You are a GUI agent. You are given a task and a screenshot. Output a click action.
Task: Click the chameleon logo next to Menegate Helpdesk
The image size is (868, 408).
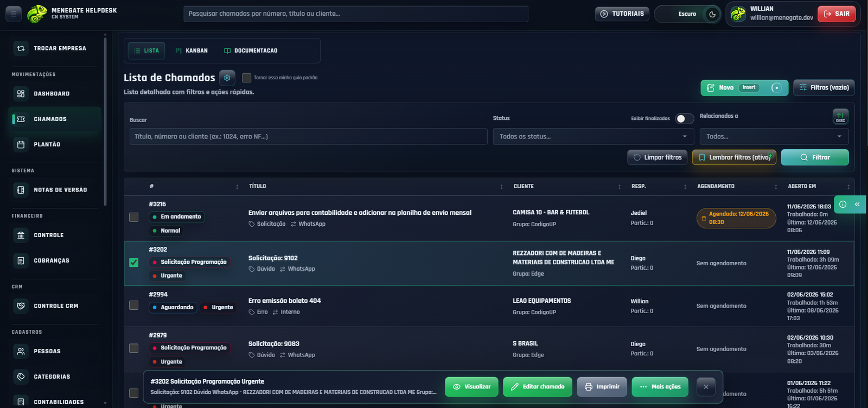tap(37, 14)
